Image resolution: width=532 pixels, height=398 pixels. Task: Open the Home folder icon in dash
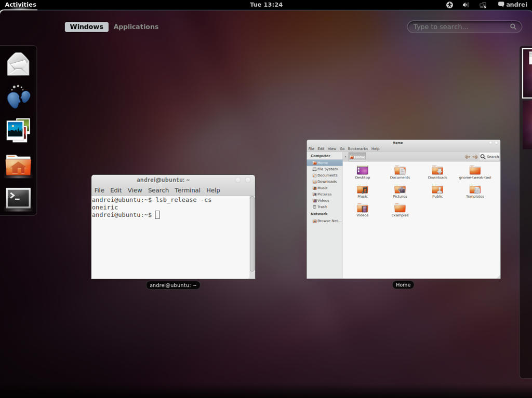pos(18,166)
